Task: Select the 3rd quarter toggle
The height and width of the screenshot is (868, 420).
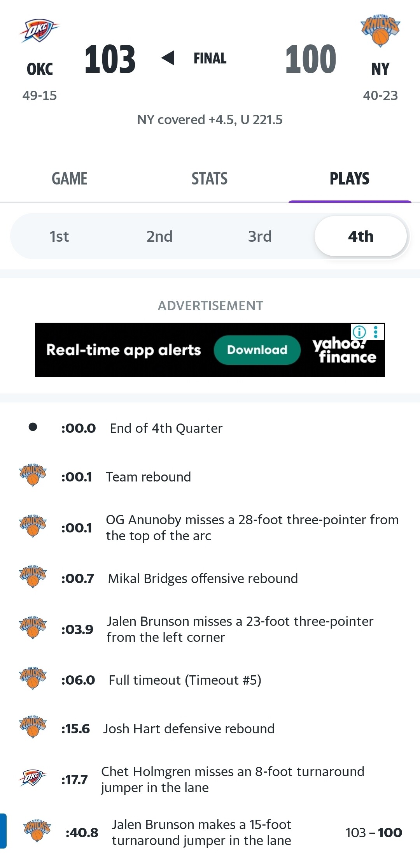Action: click(x=260, y=236)
